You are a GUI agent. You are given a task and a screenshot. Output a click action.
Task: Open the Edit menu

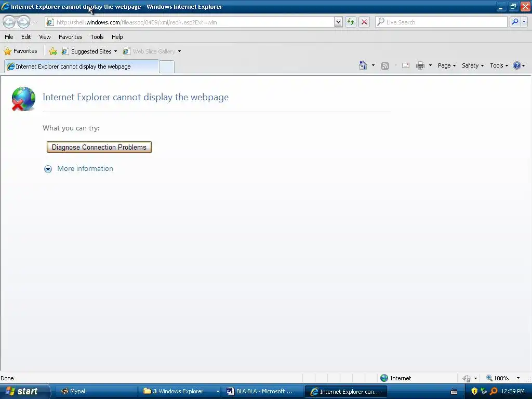(26, 37)
